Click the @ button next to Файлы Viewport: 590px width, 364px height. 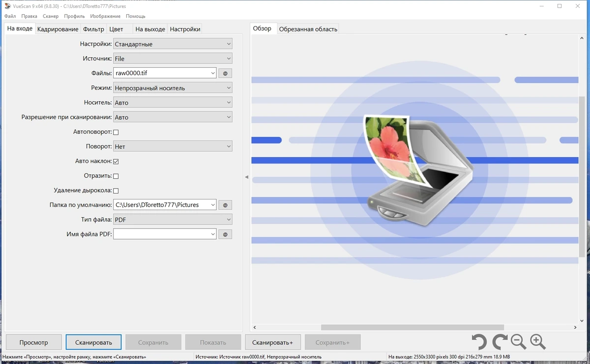225,73
